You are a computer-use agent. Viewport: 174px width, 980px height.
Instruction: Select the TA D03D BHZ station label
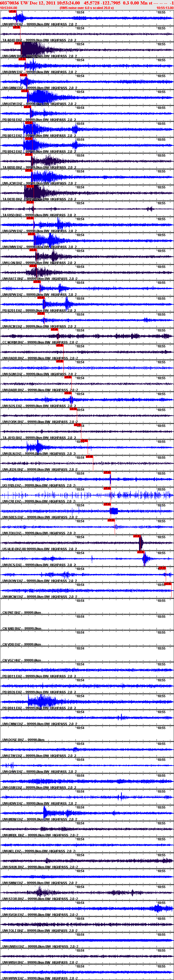[x=39, y=199]
